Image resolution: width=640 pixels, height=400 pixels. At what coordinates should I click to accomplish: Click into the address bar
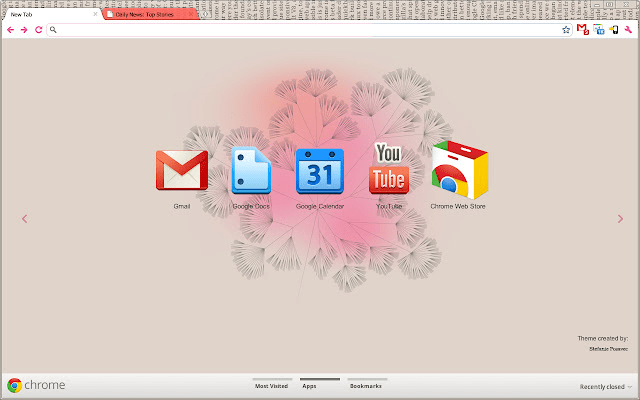tap(300, 30)
